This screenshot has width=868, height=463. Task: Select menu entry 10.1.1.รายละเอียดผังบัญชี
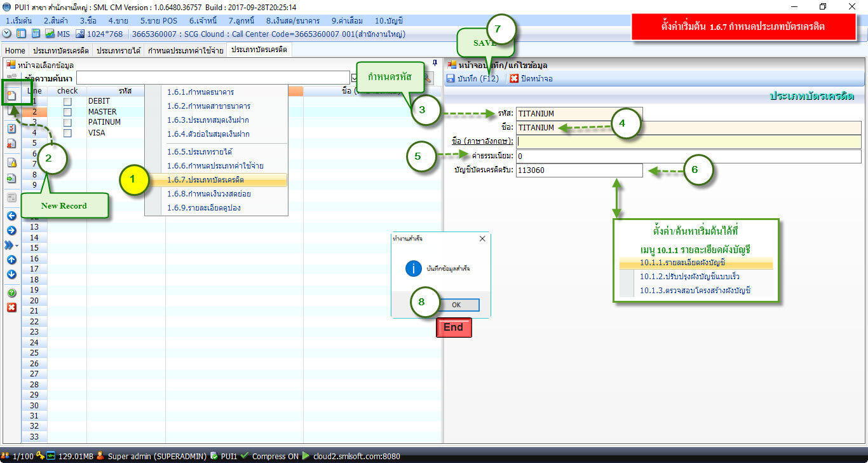pos(696,263)
